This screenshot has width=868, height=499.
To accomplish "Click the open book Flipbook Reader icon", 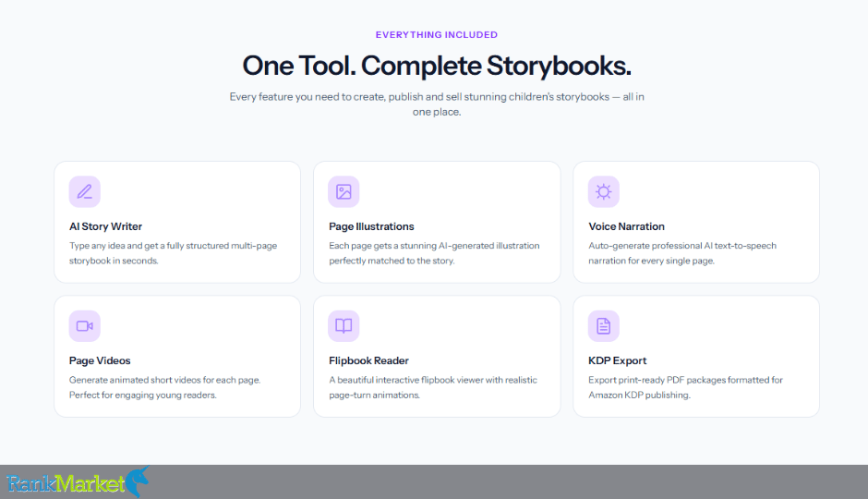I will tap(344, 325).
